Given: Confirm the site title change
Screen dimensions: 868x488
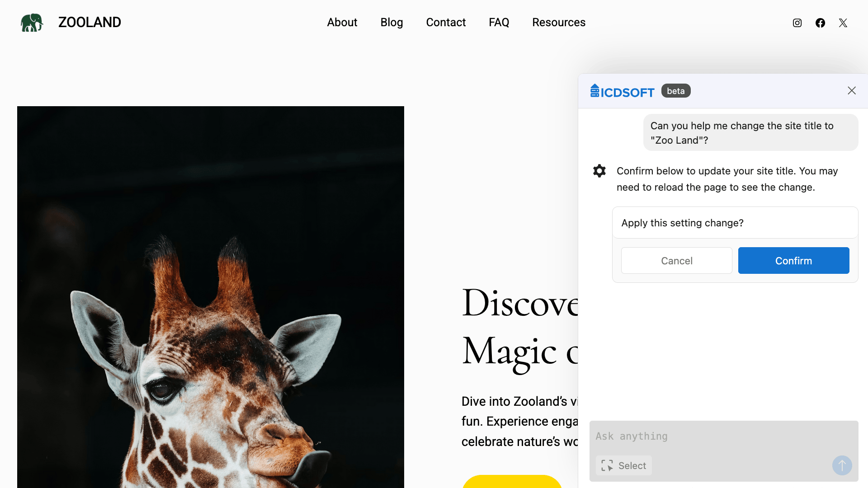Looking at the screenshot, I should tap(793, 261).
